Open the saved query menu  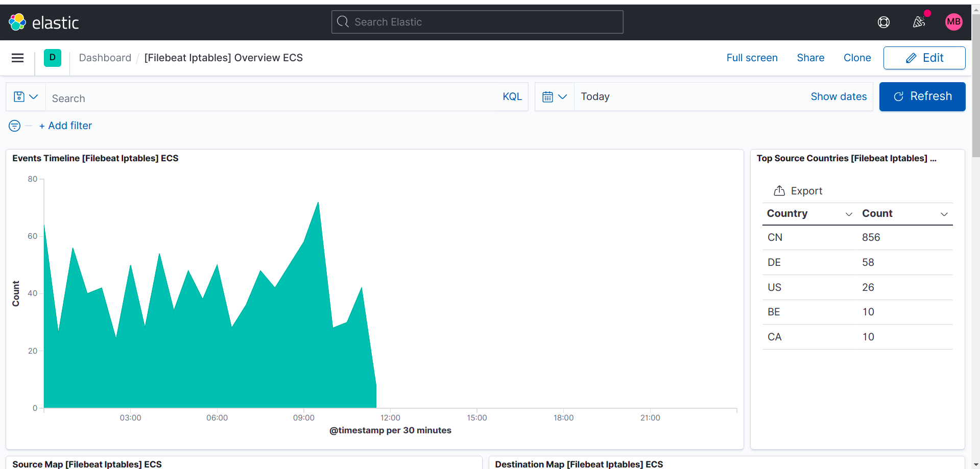click(26, 96)
